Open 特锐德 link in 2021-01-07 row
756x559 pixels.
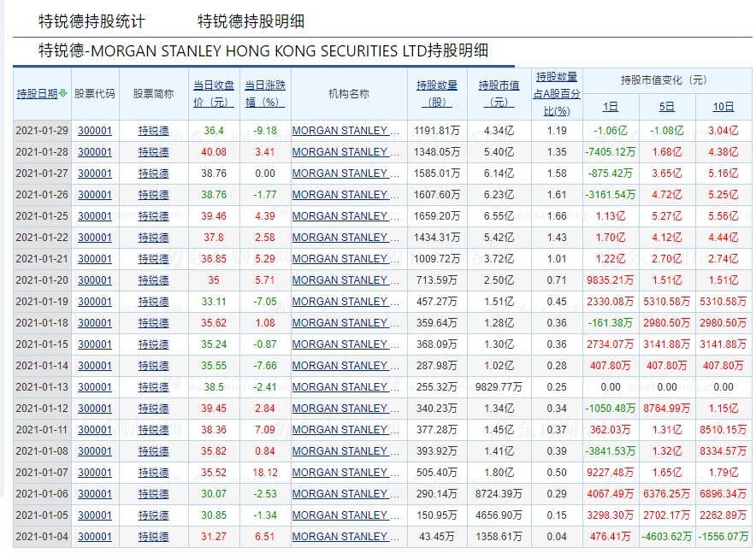click(x=153, y=473)
